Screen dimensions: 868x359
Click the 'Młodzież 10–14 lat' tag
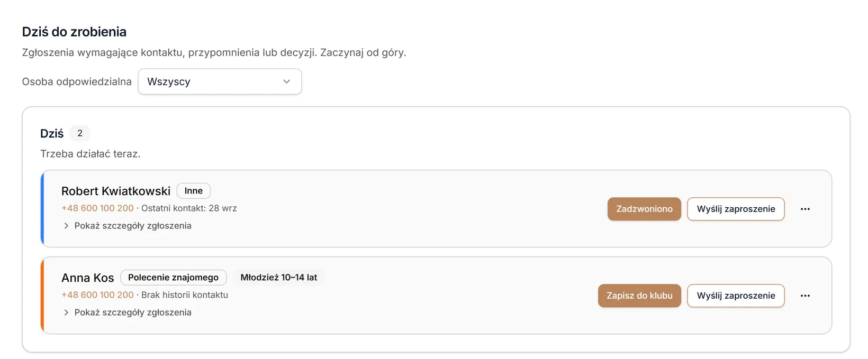coord(279,278)
